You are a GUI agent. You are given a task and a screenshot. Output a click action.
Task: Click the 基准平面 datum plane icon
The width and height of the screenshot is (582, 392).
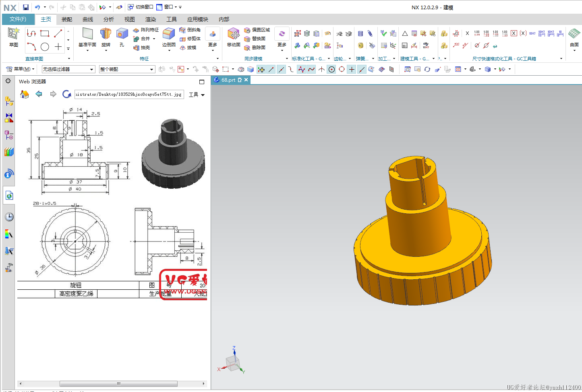click(x=87, y=33)
